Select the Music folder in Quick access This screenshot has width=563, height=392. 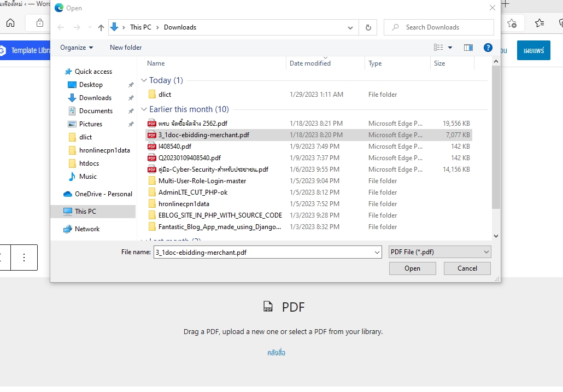pos(87,177)
